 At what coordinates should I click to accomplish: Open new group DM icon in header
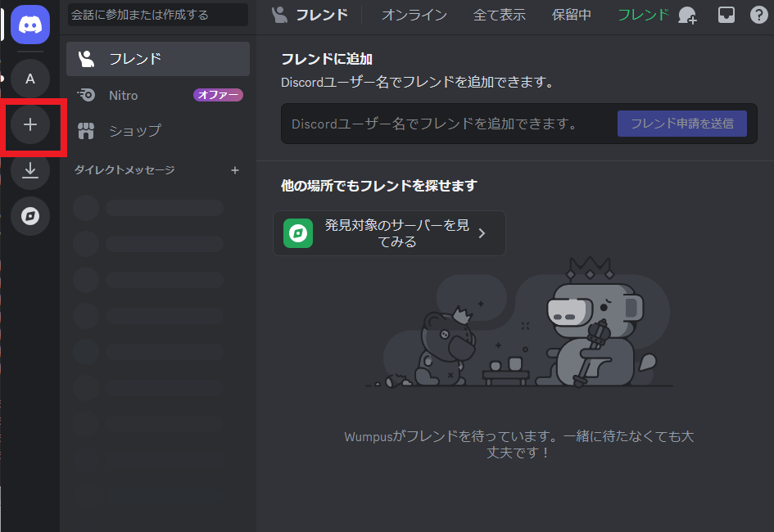point(688,16)
